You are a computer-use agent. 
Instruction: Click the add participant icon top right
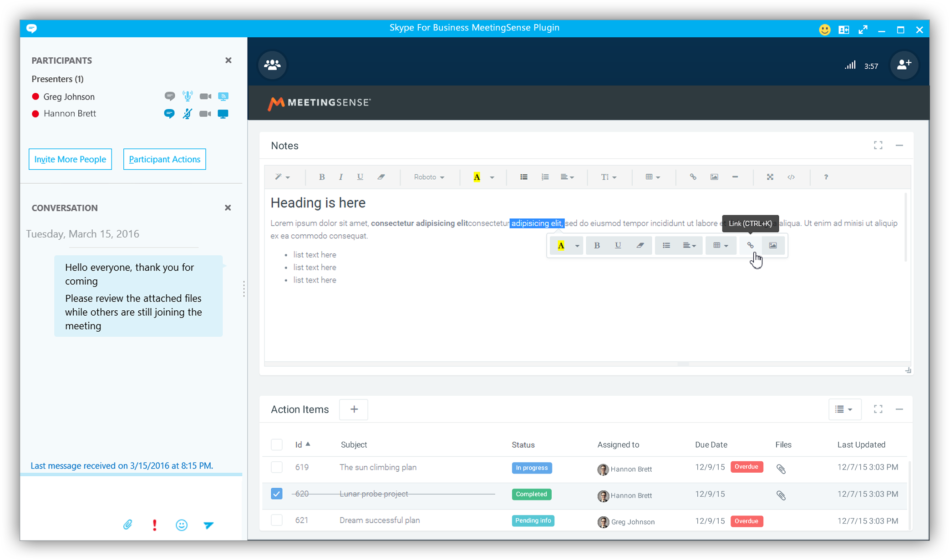904,65
